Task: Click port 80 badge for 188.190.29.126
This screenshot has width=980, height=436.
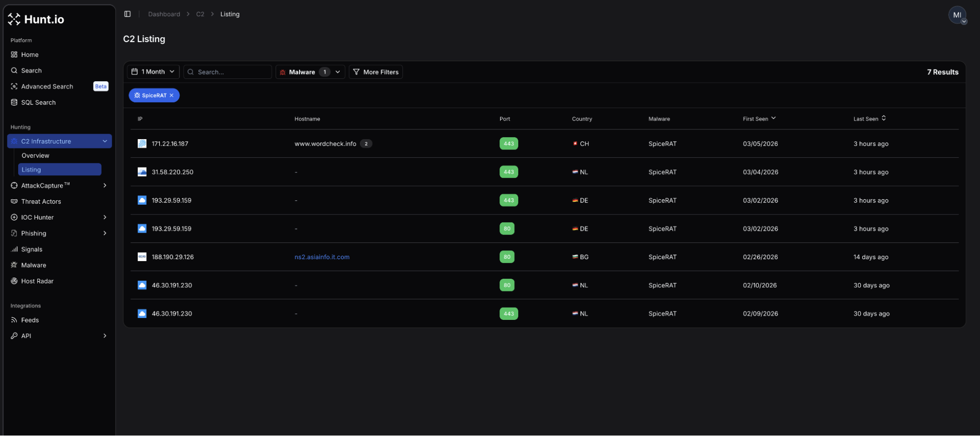Action: [x=507, y=257]
